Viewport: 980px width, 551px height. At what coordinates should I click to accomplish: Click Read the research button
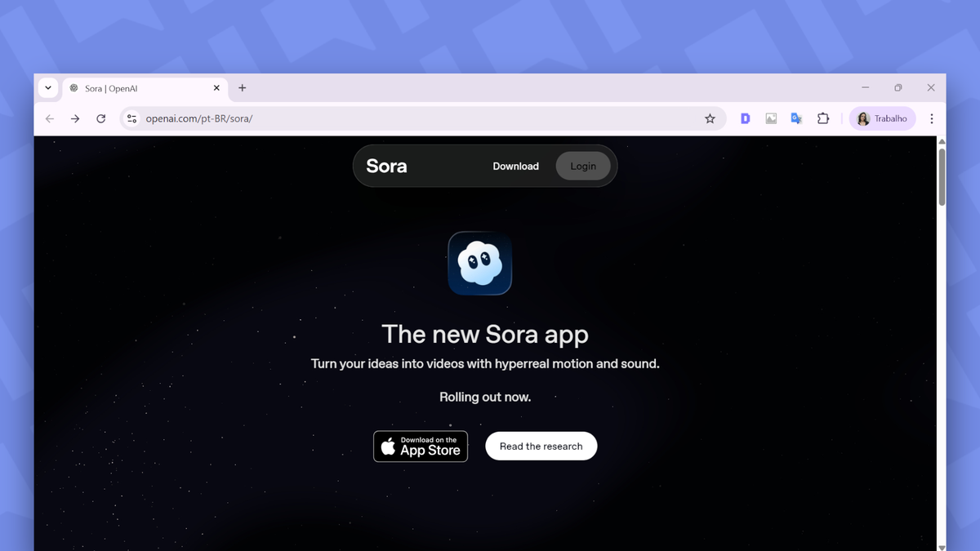coord(541,446)
